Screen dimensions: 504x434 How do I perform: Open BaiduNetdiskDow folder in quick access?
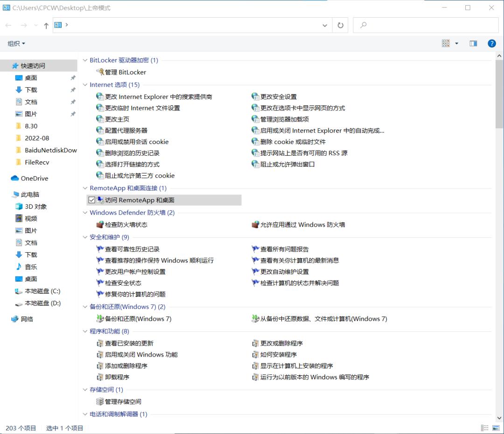[51, 150]
